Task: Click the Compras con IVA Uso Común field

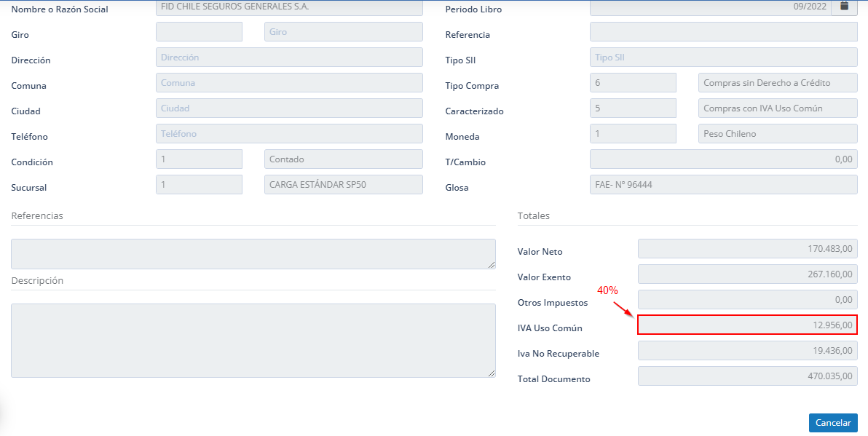Action: click(x=777, y=108)
